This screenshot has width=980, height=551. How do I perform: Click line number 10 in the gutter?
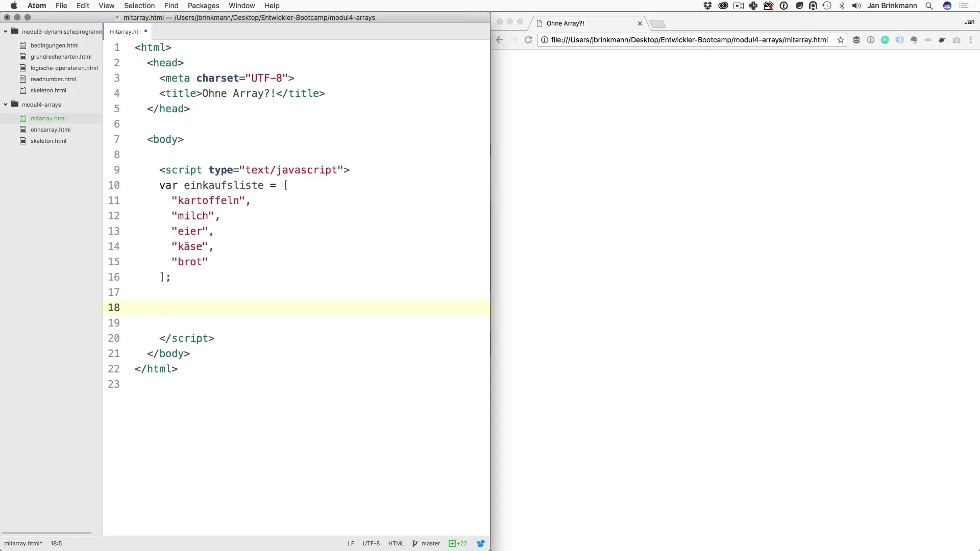point(114,185)
